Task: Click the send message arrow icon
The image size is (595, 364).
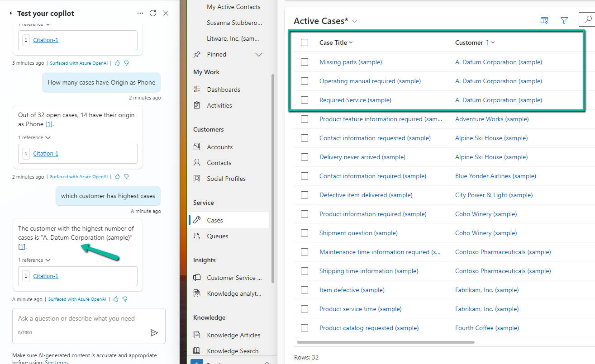Action: (x=154, y=333)
